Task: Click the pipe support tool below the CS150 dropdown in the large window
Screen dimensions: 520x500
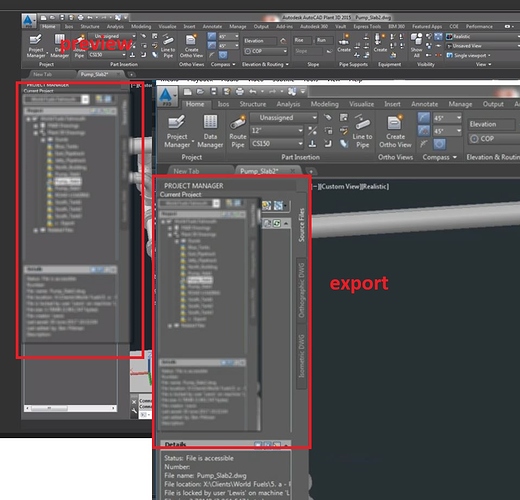Action: pos(312,144)
